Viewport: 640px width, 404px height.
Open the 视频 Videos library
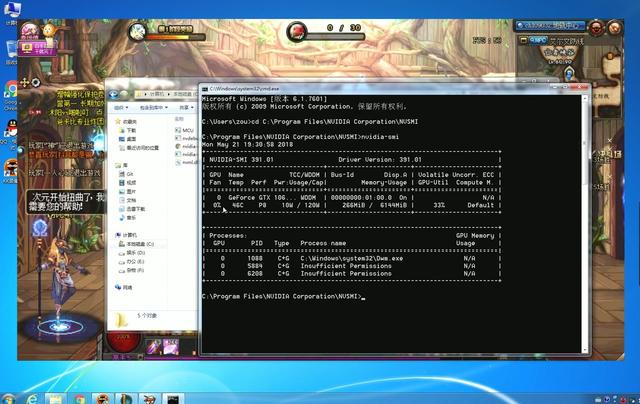pos(127,183)
